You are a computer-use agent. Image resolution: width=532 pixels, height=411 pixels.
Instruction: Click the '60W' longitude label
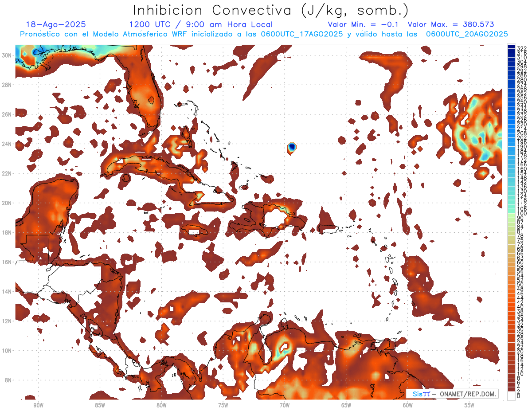pos(408,405)
